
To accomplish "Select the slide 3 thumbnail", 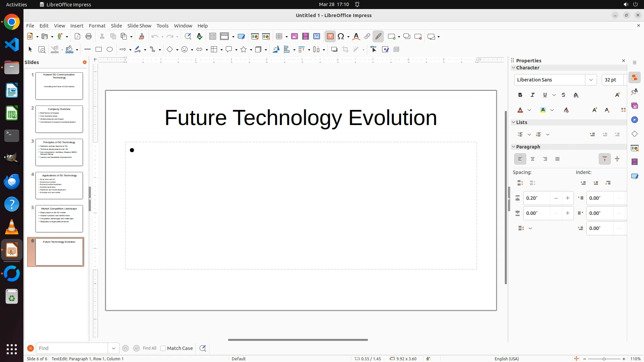I will [59, 152].
